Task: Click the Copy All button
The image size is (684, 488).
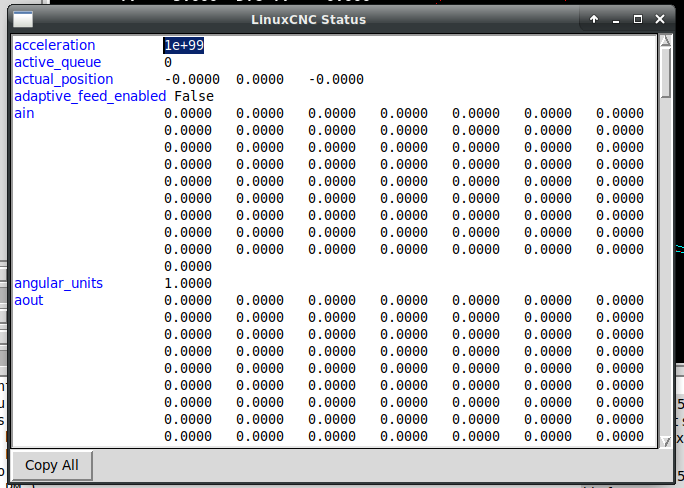Action: point(51,465)
